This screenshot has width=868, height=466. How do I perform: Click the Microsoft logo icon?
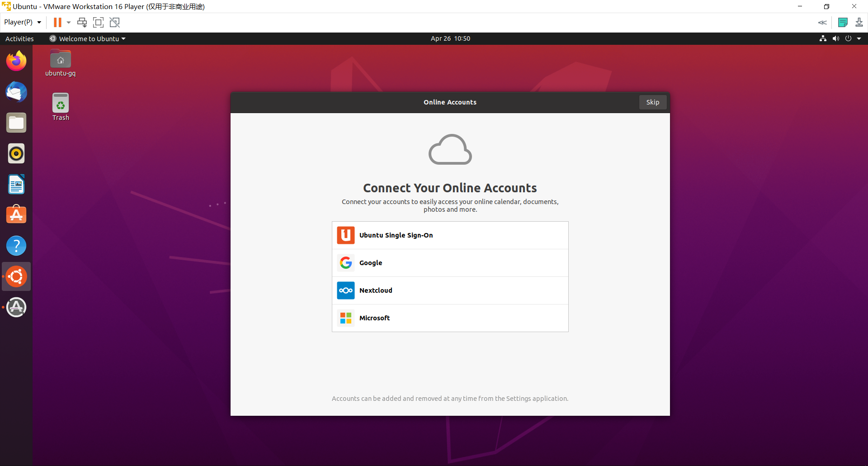coord(346,318)
